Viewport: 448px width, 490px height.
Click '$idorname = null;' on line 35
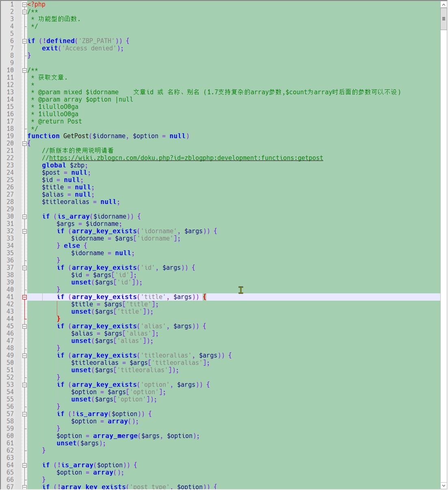103,253
